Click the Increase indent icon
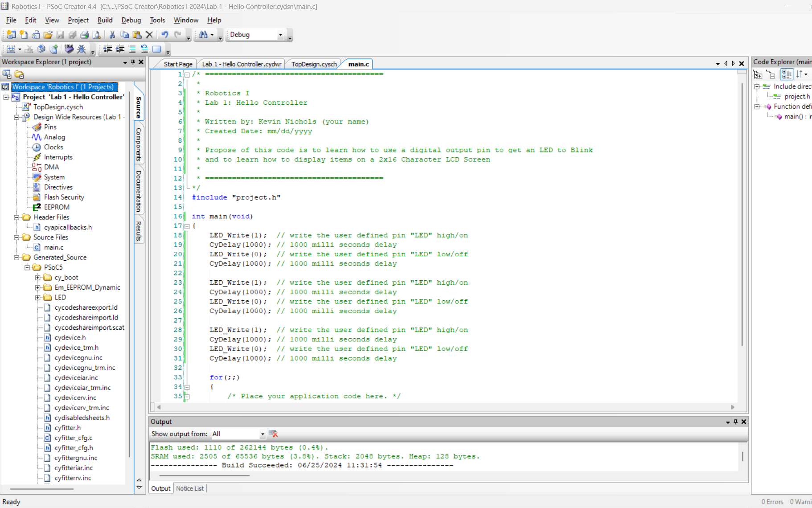The width and height of the screenshot is (812, 508). click(x=120, y=49)
